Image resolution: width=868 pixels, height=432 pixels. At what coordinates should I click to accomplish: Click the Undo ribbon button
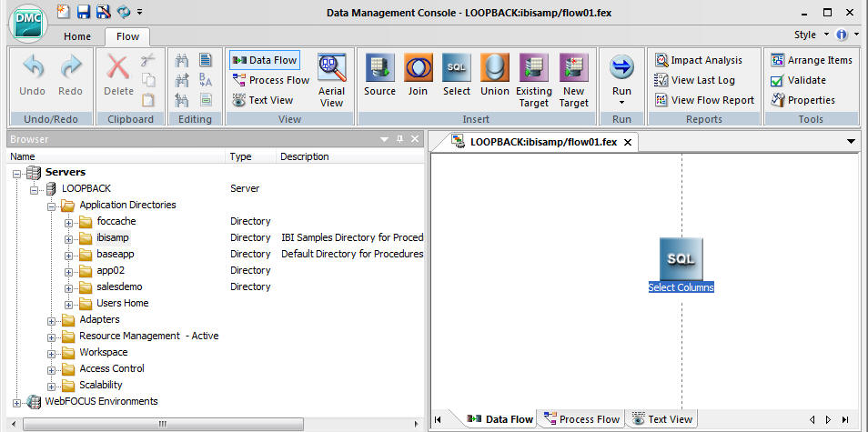click(x=32, y=75)
